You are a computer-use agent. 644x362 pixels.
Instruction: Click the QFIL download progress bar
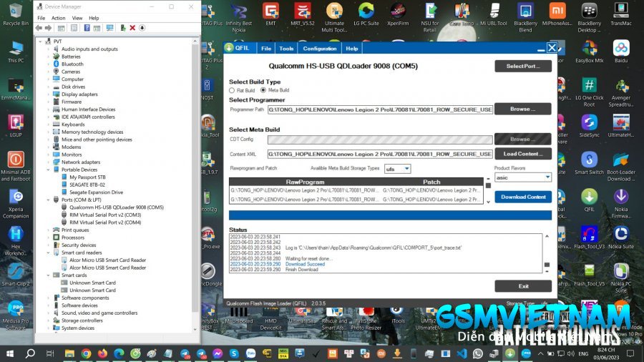390,215
